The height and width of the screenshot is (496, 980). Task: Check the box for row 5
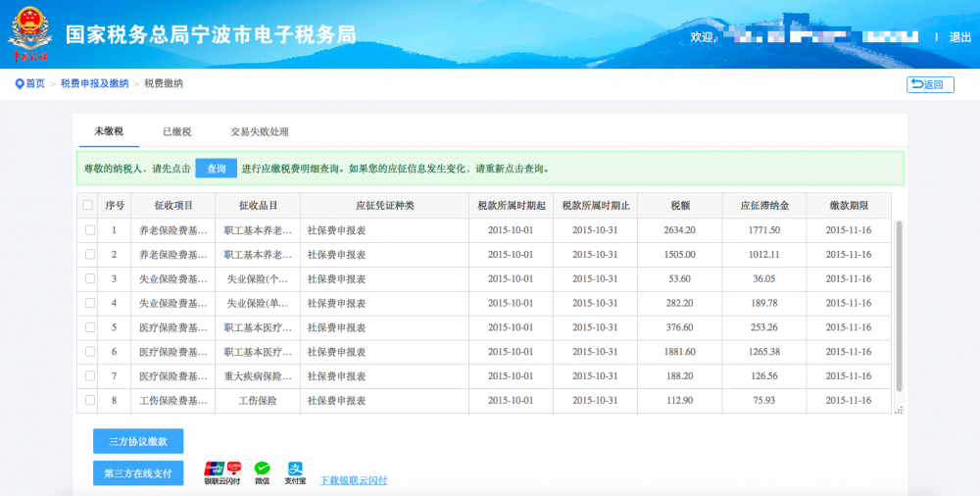(x=90, y=327)
